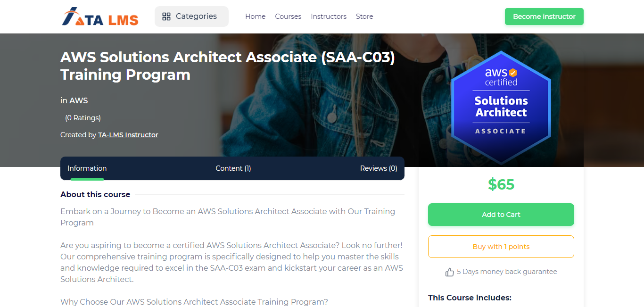The height and width of the screenshot is (307, 644).
Task: Select the Information tab
Action: [87, 168]
